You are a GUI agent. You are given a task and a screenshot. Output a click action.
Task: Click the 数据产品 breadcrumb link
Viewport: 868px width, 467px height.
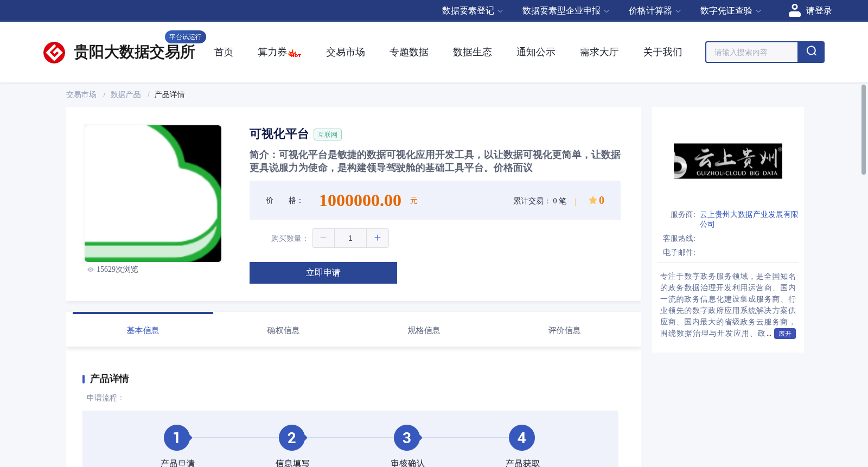tap(125, 95)
